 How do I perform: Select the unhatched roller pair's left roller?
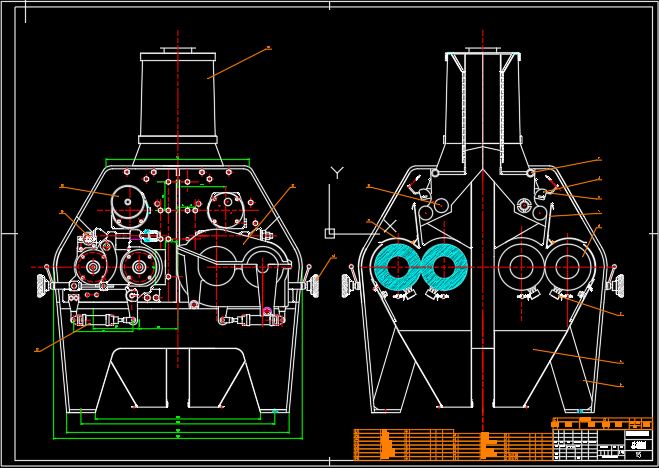(x=521, y=267)
